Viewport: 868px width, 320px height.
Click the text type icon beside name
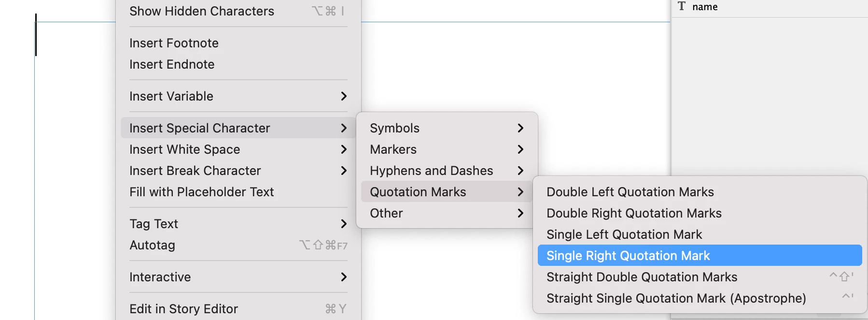(682, 6)
